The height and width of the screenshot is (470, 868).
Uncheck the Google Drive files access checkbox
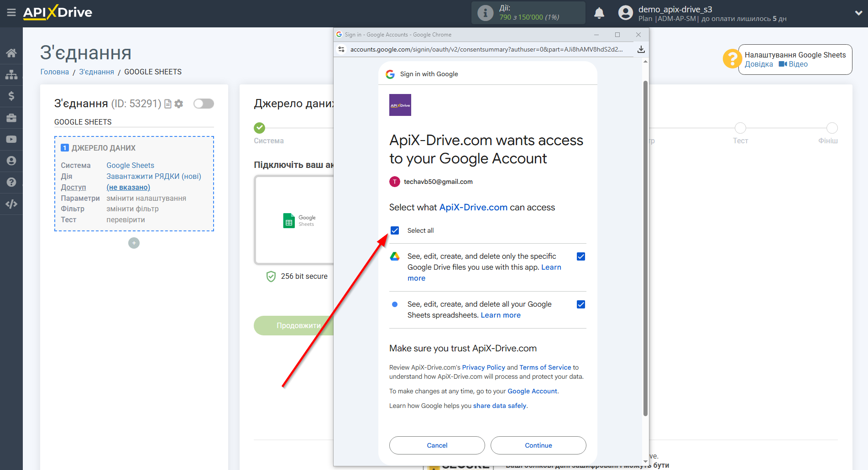click(580, 256)
